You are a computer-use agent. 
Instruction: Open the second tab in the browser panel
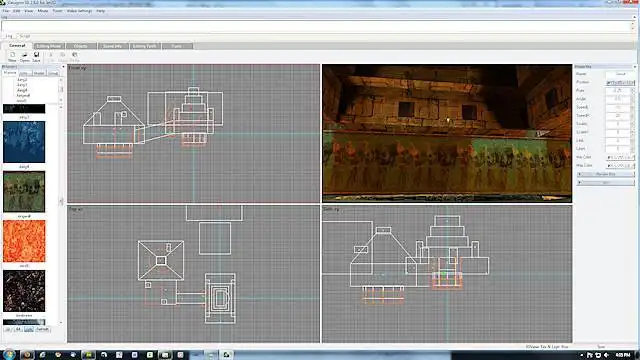24,73
